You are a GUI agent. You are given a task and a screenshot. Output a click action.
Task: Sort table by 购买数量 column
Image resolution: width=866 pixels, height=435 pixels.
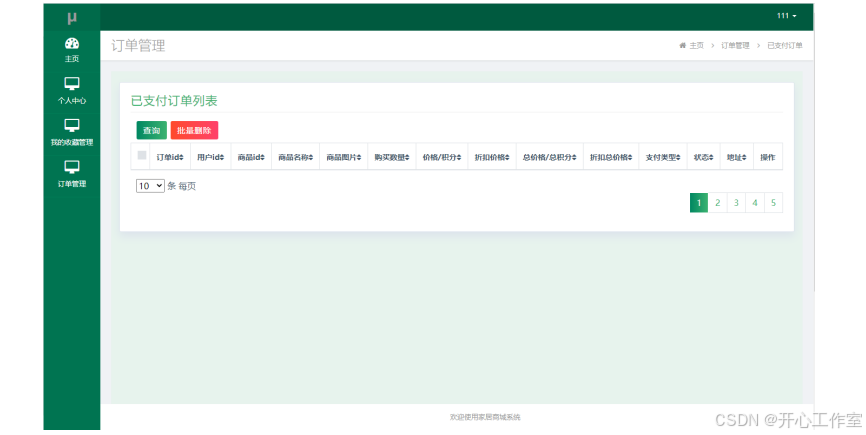392,157
